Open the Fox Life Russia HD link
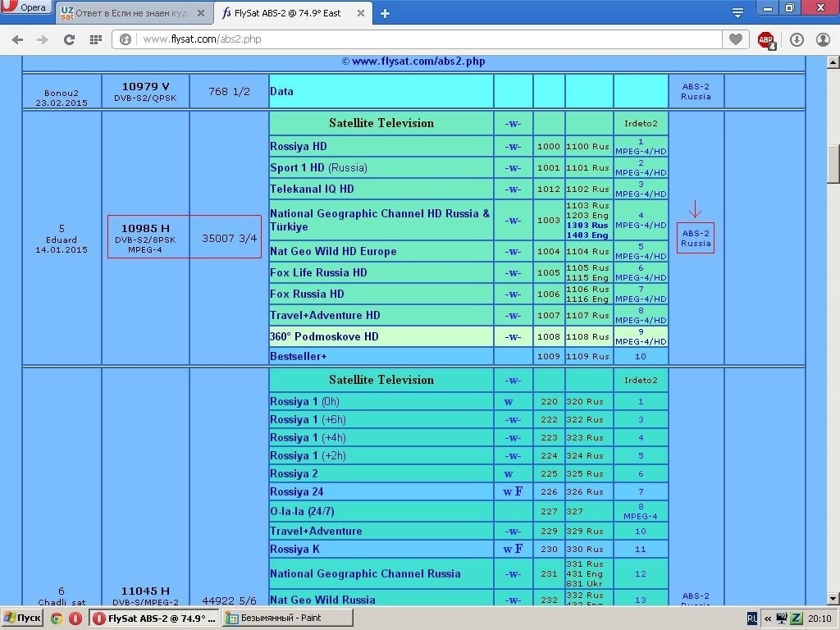This screenshot has height=630, width=840. tap(318, 272)
